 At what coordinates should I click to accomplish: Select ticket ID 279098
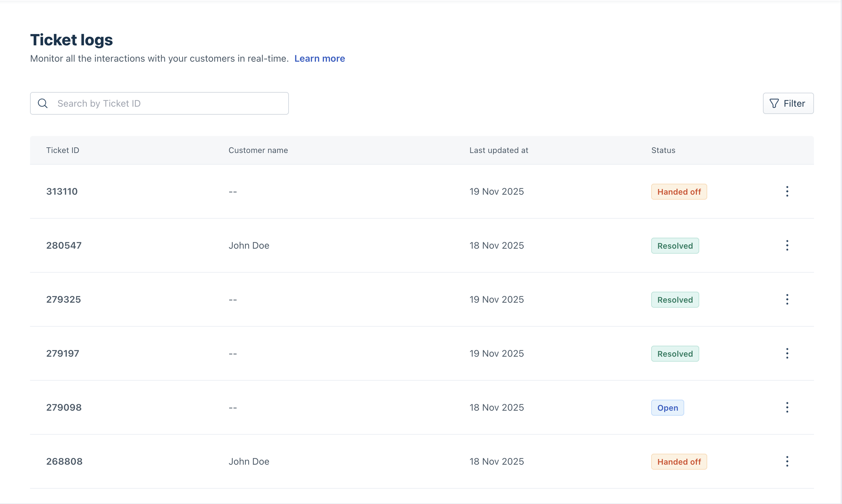[64, 408]
